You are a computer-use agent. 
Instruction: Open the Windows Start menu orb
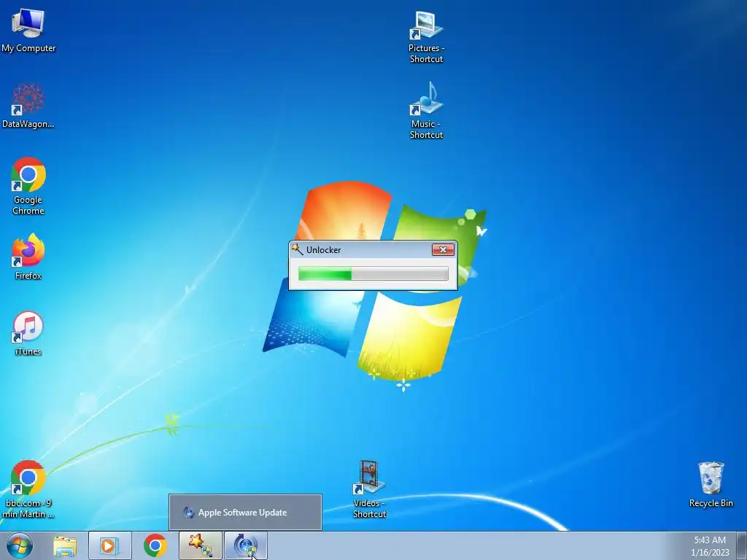[x=20, y=545]
